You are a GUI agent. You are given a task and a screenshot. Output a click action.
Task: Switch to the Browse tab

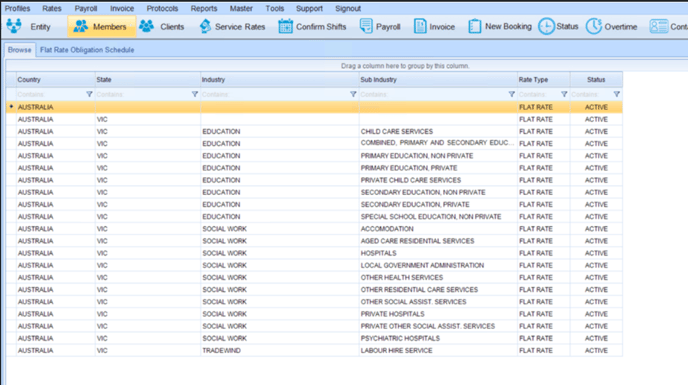pos(20,50)
